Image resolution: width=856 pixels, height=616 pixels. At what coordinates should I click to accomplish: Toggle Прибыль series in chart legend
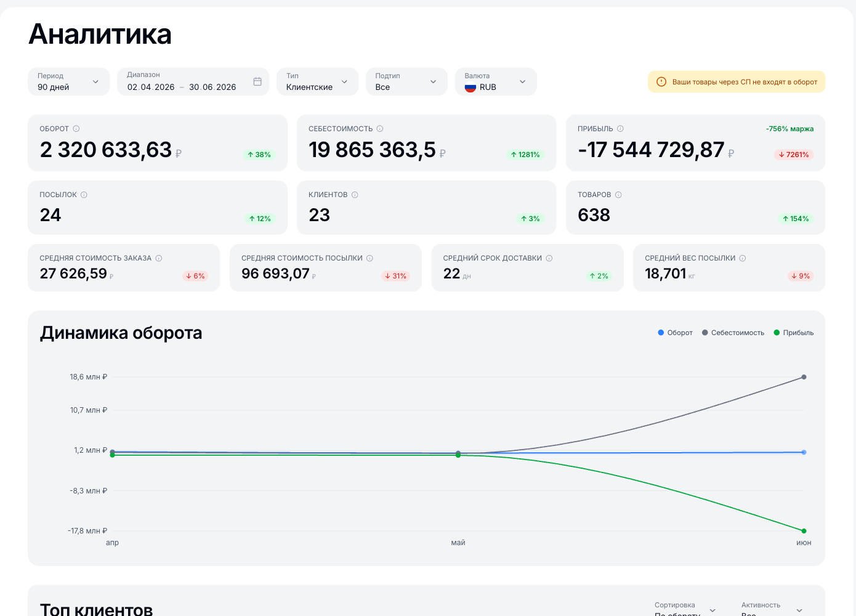tap(794, 333)
